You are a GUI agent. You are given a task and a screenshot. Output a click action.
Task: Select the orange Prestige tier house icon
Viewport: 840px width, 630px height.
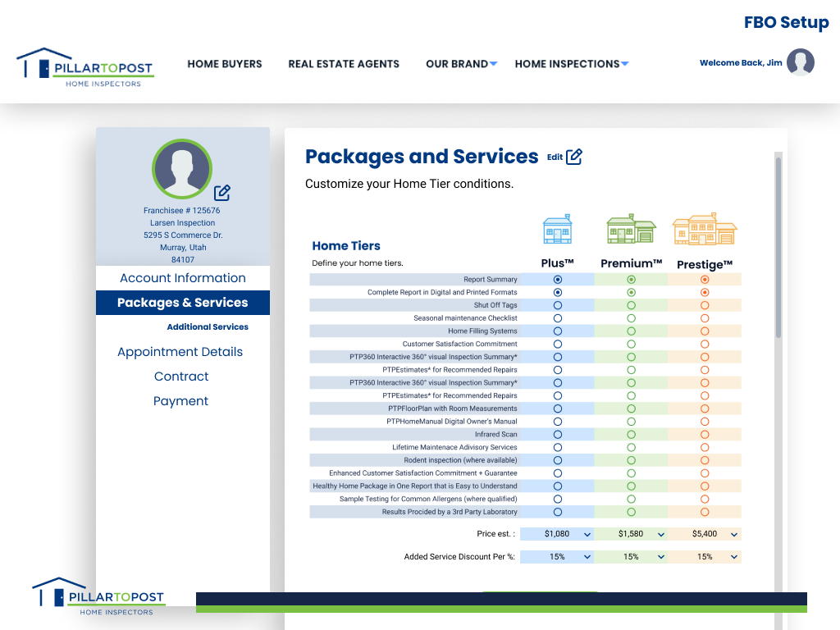coord(705,230)
